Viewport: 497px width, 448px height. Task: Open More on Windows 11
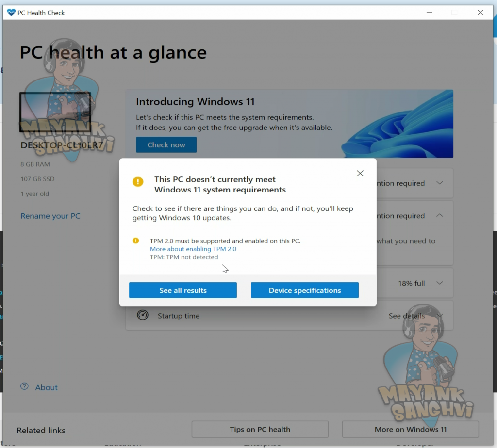410,429
